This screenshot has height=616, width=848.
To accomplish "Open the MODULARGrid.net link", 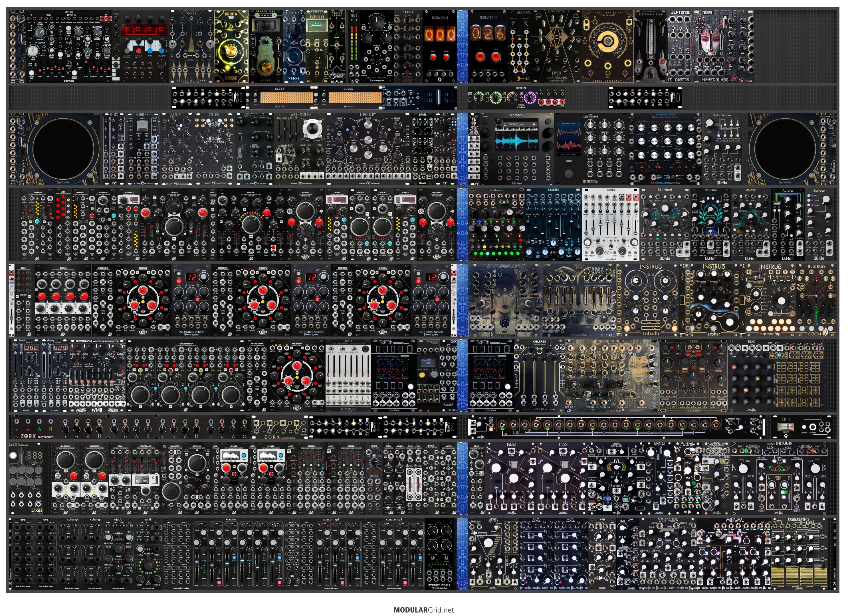I will 424,610.
